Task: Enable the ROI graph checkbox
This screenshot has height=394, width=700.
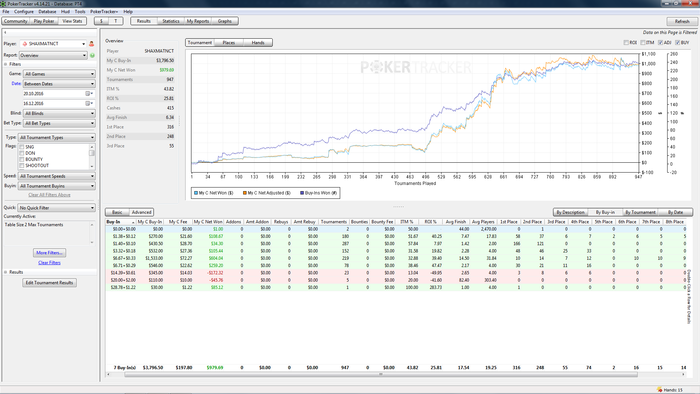Action: (626, 42)
